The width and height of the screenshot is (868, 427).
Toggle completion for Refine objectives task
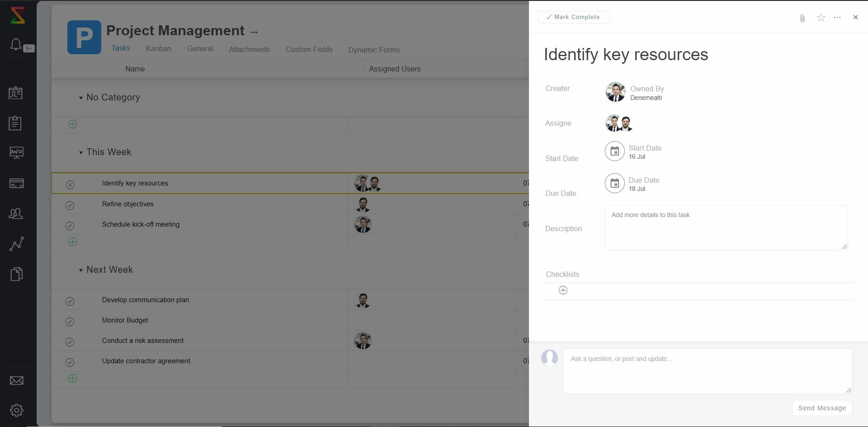click(70, 205)
